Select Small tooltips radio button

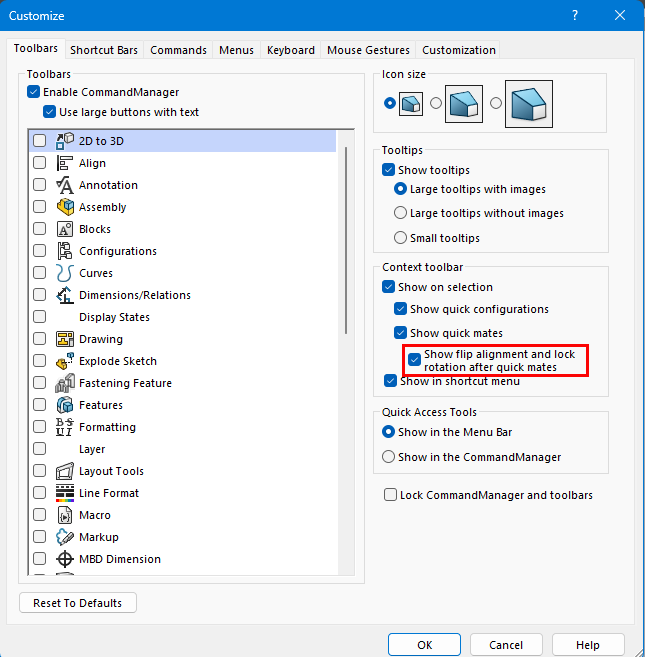click(401, 238)
